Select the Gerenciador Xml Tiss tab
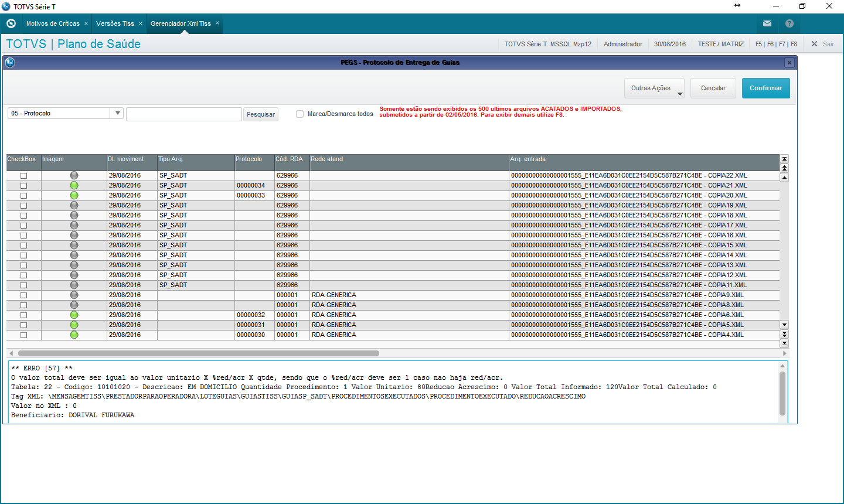The image size is (844, 504). (181, 23)
